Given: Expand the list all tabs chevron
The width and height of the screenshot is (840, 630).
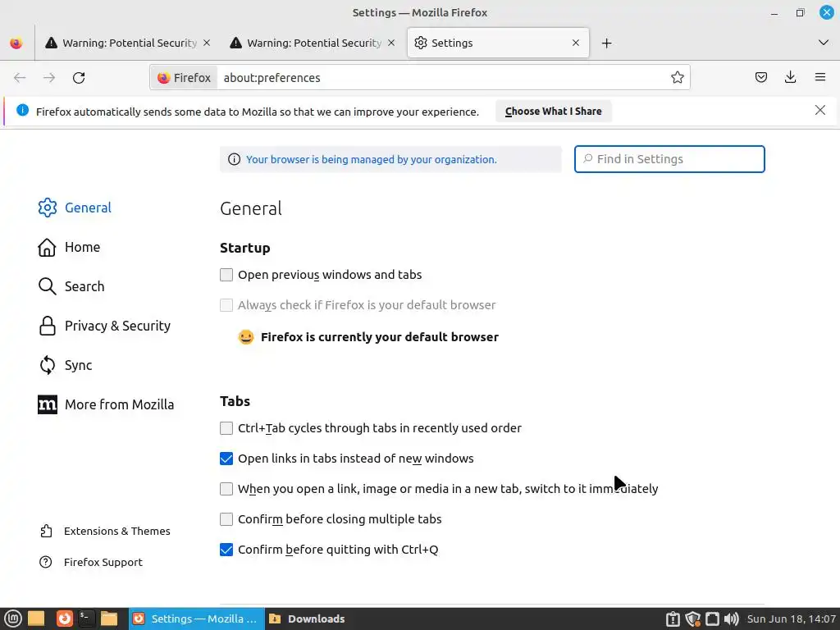Looking at the screenshot, I should tap(824, 43).
